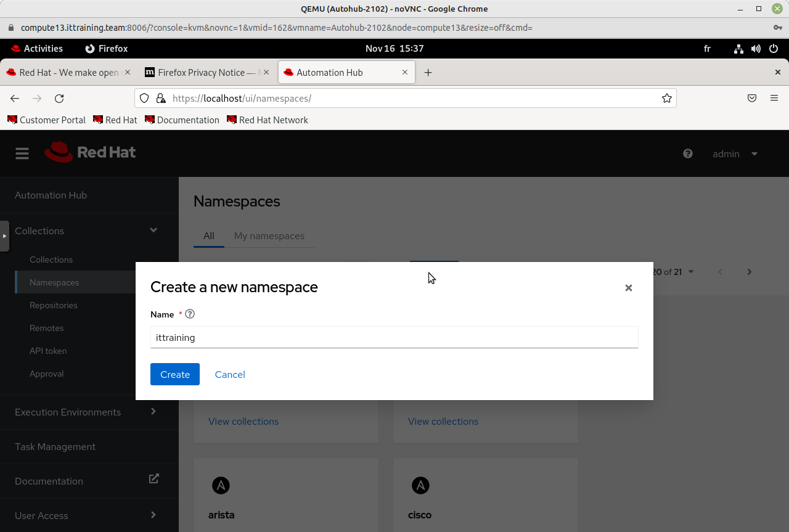Click the site security padlock icon
Screen dimensions: 789x532
pos(160,98)
